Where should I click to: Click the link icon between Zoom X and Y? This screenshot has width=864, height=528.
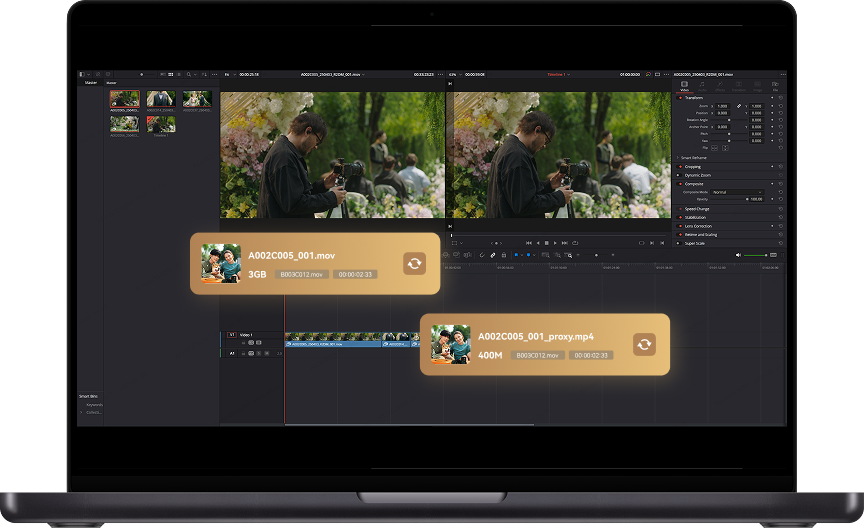(739, 105)
